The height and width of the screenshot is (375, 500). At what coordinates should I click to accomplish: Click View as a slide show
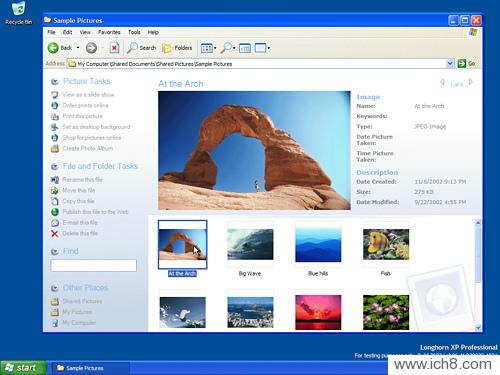(x=88, y=95)
